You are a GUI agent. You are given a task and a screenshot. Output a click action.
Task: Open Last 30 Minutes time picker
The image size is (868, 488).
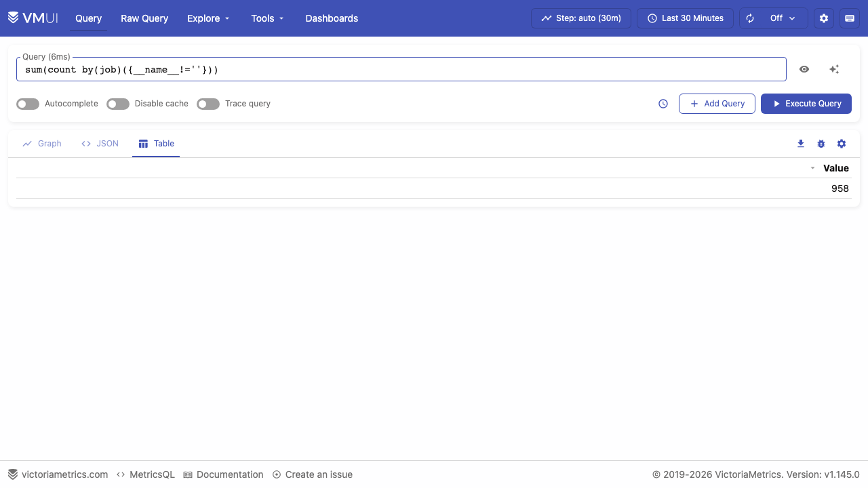(686, 18)
